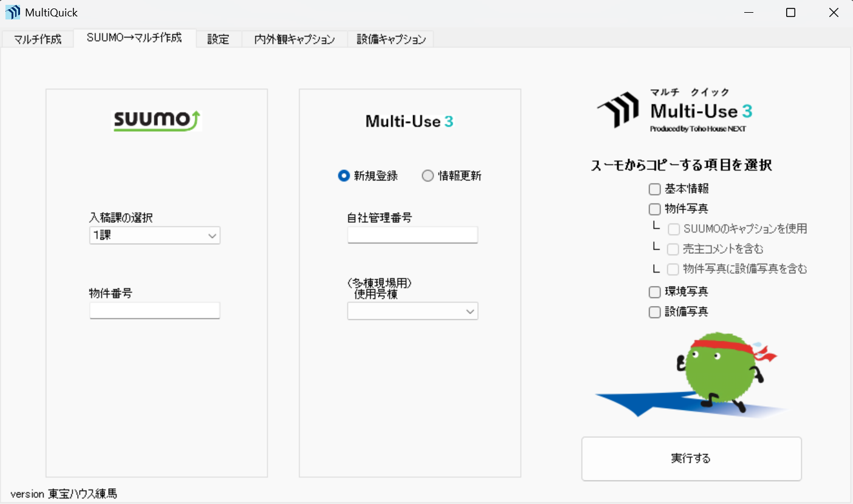Screen dimensions: 853x504
Task: Enable the 基本情報 checkbox
Action: (654, 189)
